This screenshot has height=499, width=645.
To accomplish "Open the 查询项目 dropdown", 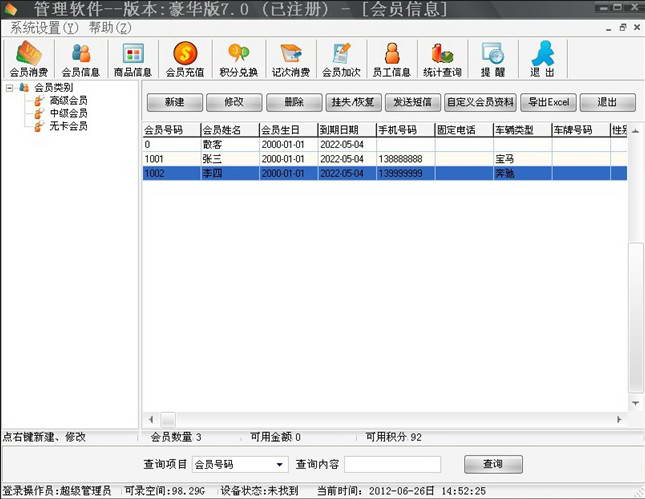I will [x=280, y=464].
